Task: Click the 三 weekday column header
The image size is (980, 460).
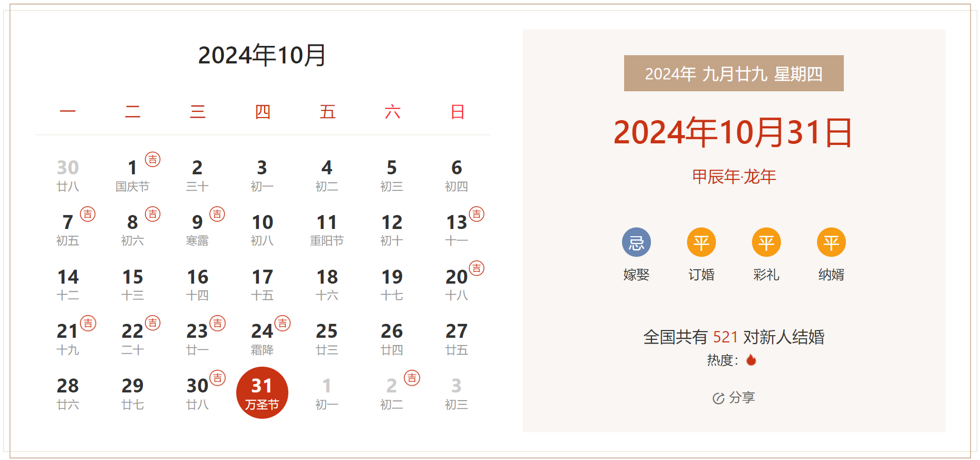Action: point(198,112)
